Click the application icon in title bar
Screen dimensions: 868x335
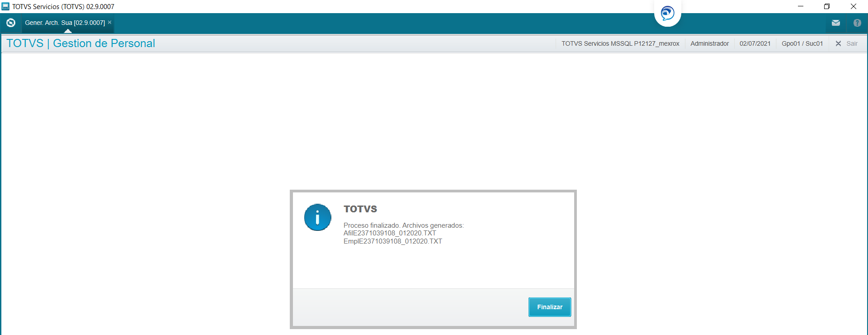[x=5, y=6]
